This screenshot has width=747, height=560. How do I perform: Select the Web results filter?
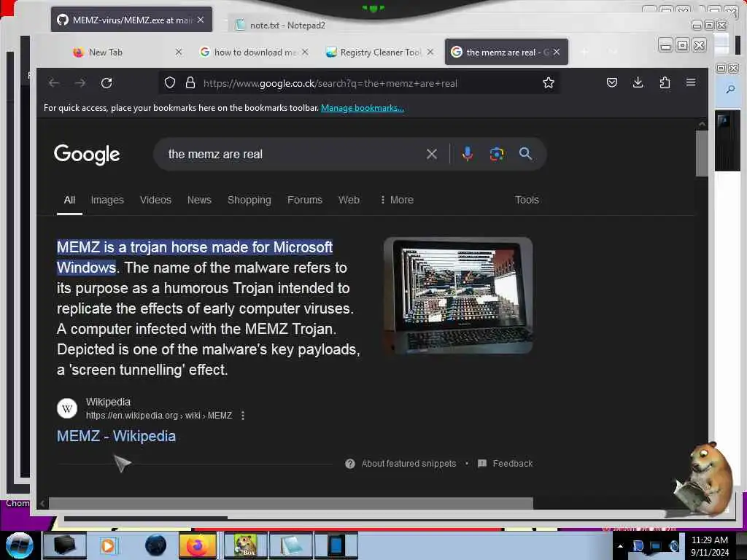(x=349, y=200)
